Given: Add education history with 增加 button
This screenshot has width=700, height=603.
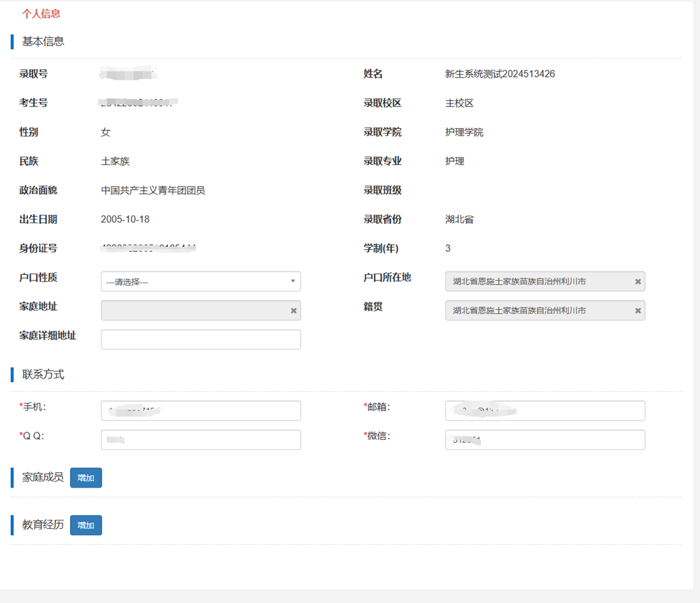Looking at the screenshot, I should (x=86, y=525).
